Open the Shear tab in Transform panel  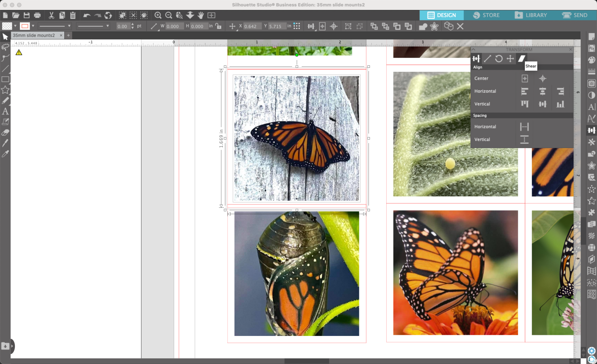[x=522, y=59]
